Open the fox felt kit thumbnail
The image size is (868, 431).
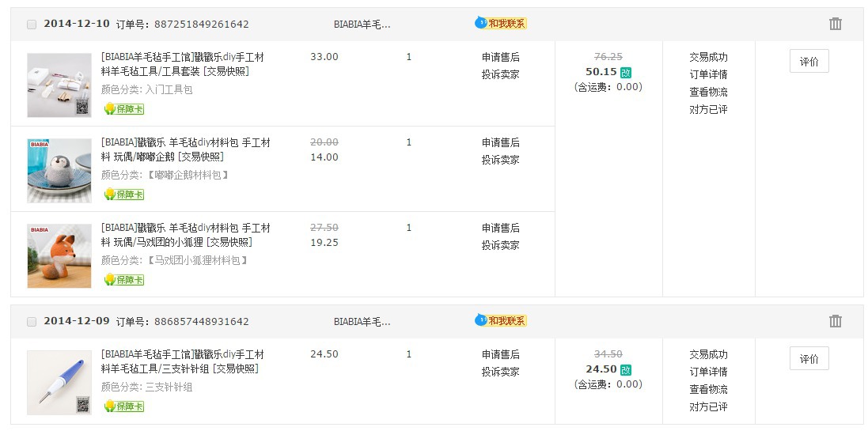pos(59,256)
